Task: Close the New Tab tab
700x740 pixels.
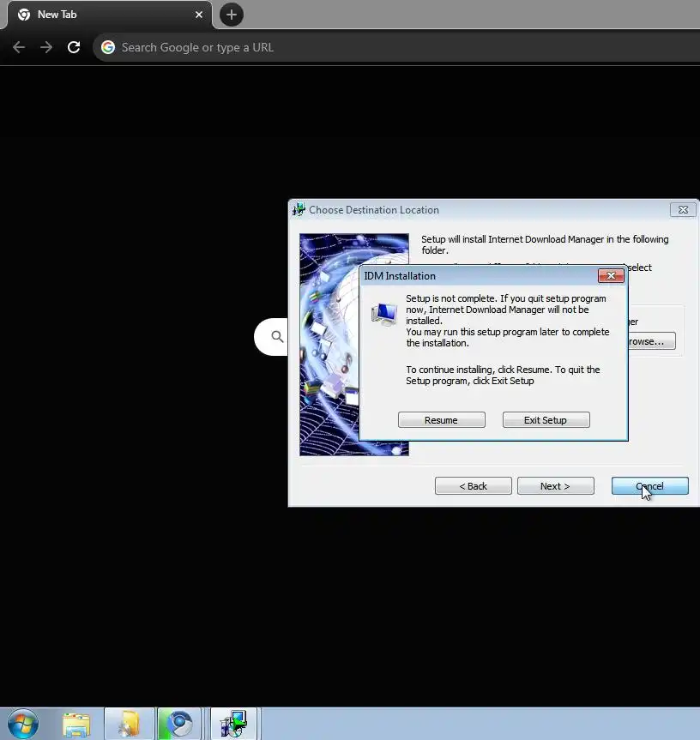Action: [199, 15]
